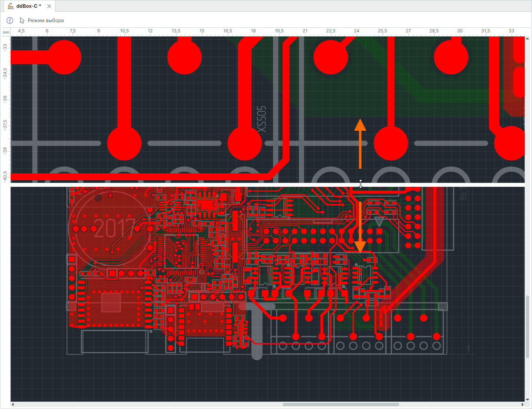Image resolution: width=532 pixels, height=409 pixels.
Task: Click the selection mode cursor icon
Action: (x=22, y=20)
